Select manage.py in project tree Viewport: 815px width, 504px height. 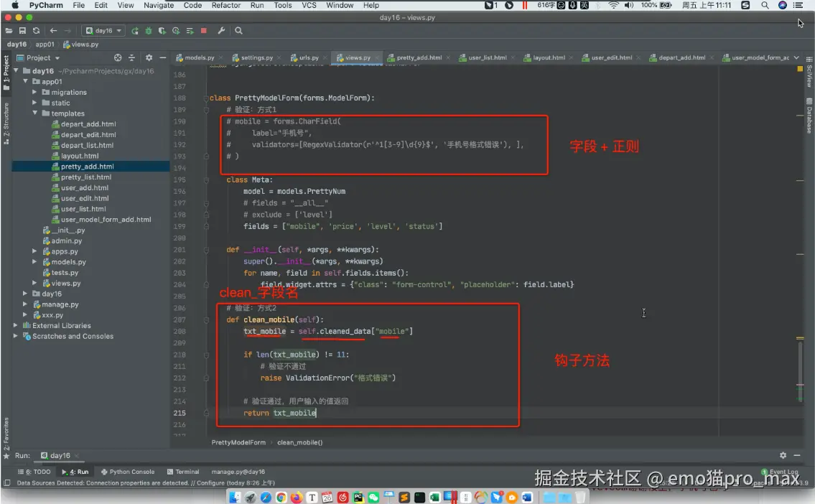[60, 304]
